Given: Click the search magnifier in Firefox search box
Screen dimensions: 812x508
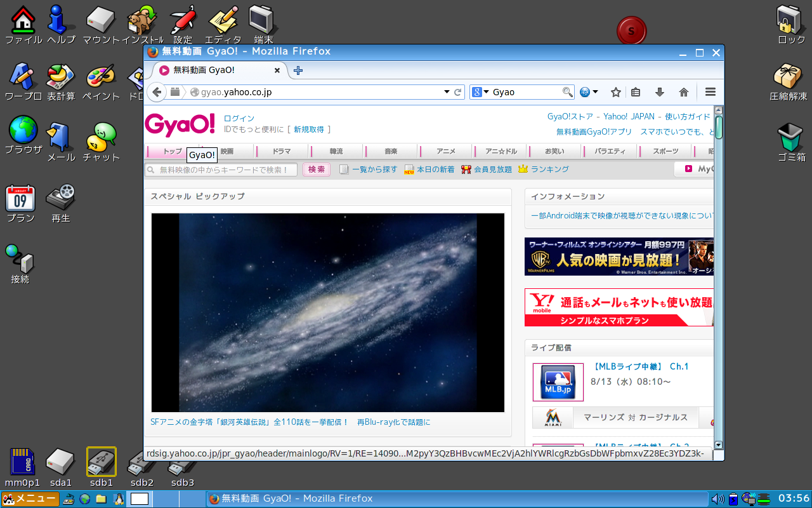Looking at the screenshot, I should coord(568,92).
